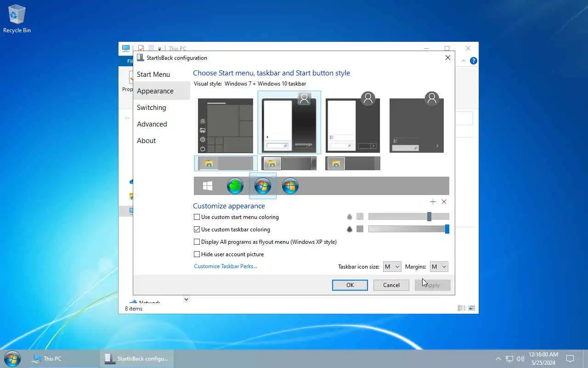Select the colorful Windows 8 orb style

click(290, 186)
